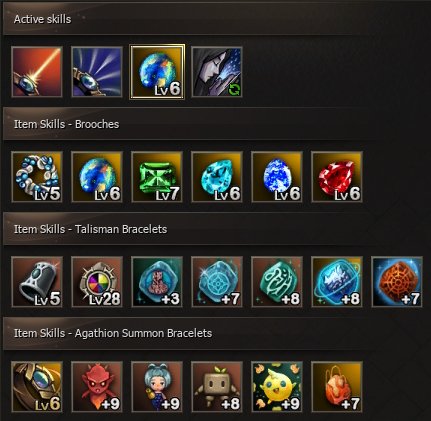Click the pearl wreath brooch Lv5 skill
Screen dimensions: 431x421
pos(37,177)
